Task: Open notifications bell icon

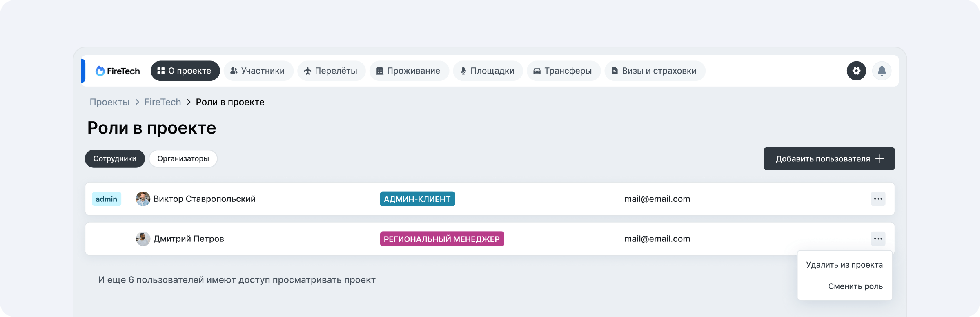Action: click(882, 71)
